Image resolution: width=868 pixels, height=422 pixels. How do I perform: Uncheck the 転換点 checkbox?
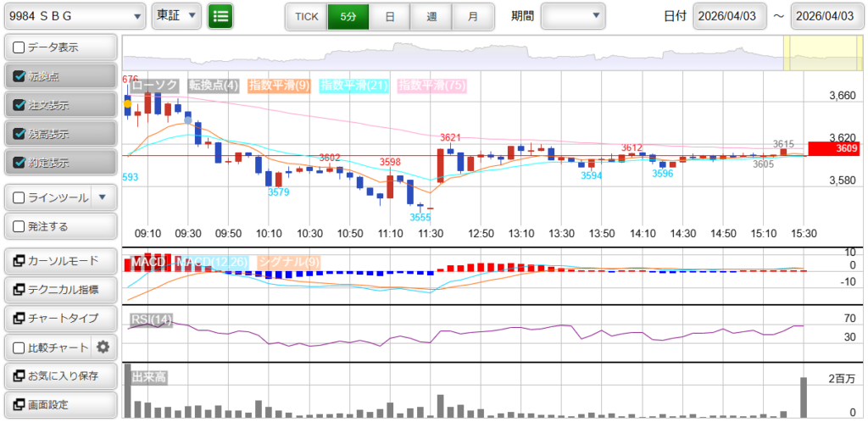point(19,76)
